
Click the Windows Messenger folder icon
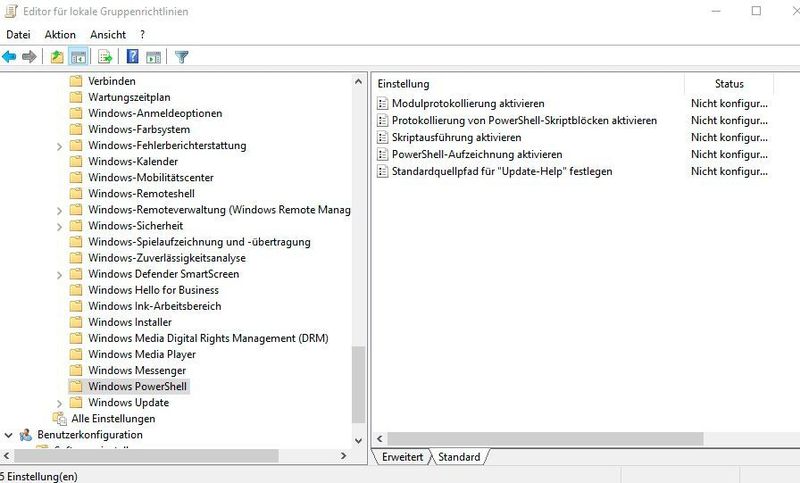point(76,370)
